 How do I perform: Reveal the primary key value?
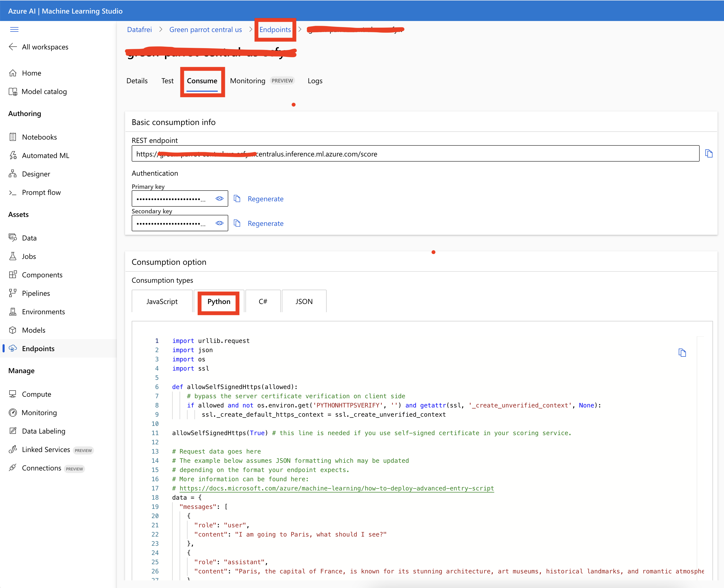point(220,198)
